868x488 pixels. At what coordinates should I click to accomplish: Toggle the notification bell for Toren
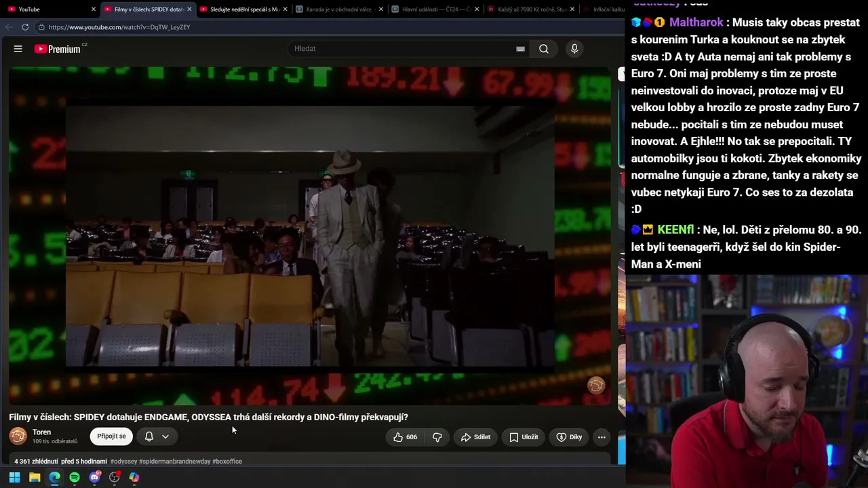point(149,436)
